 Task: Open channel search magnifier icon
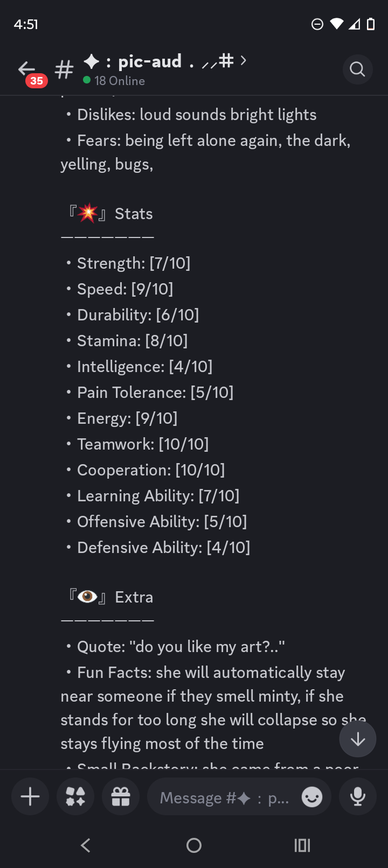(357, 69)
